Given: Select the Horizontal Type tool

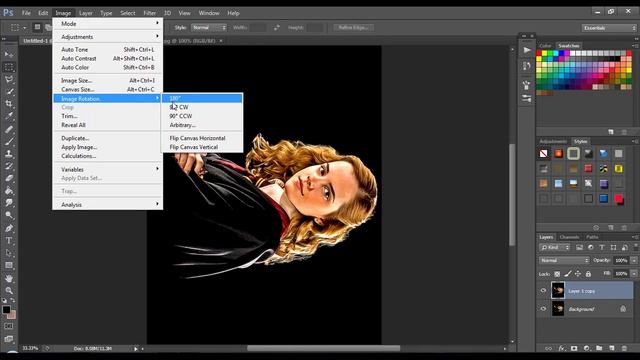Looking at the screenshot, I should 9,240.
